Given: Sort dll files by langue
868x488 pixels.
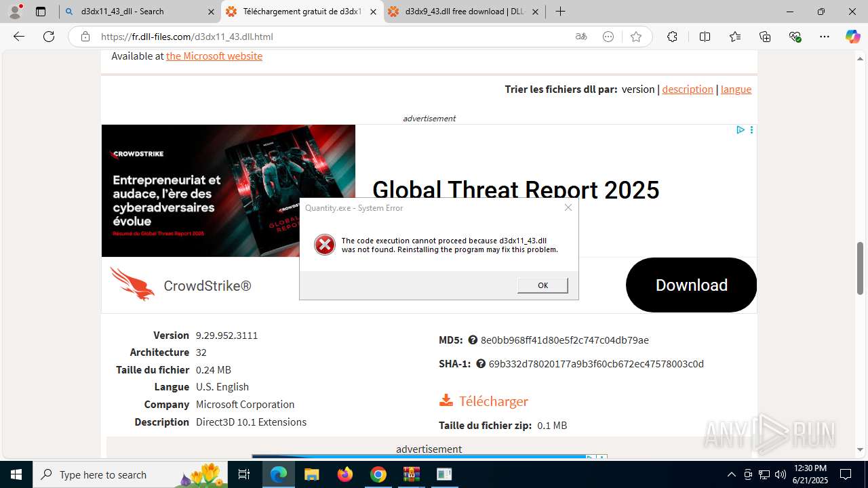Looking at the screenshot, I should [736, 89].
